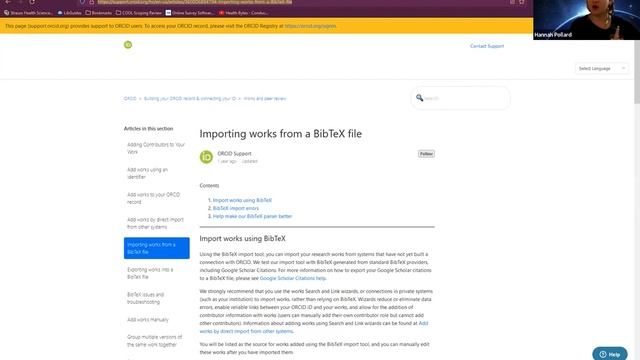The image size is (640, 360).
Task: Click the browser back arrow
Action: 8,2
